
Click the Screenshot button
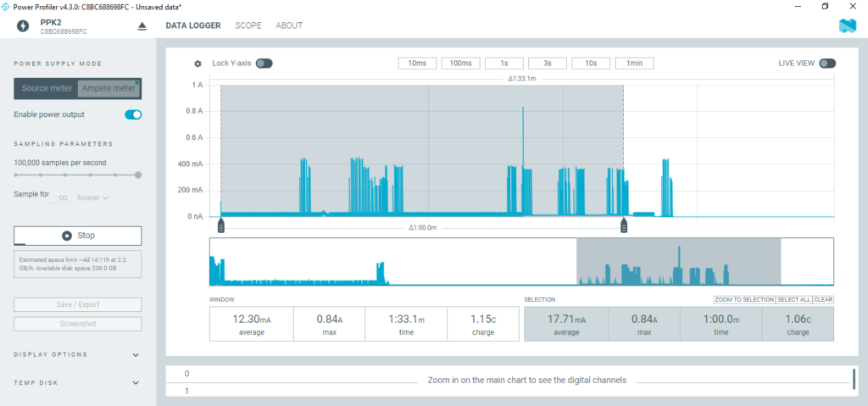pyautogui.click(x=77, y=324)
